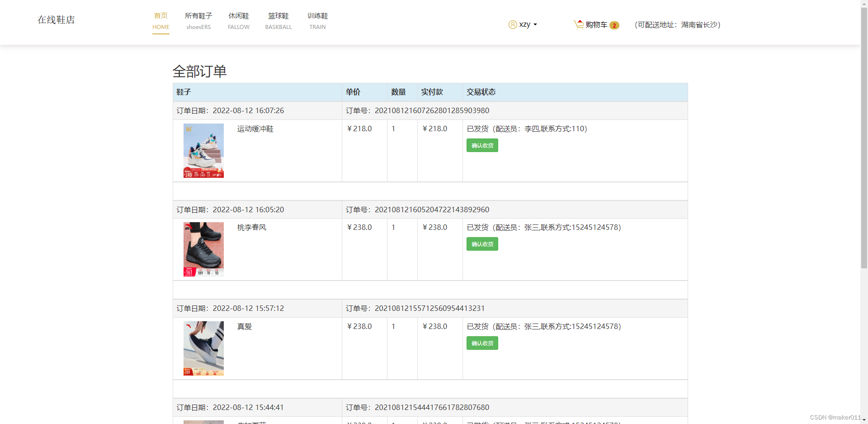This screenshot has height=424, width=868.
Task: Open the 购物车 cart link
Action: point(596,25)
